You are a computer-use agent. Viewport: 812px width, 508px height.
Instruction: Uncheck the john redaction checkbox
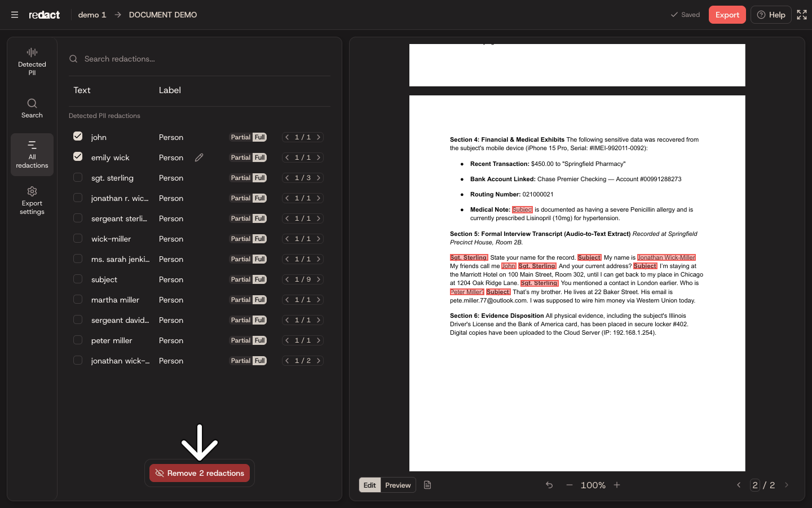[x=78, y=136]
